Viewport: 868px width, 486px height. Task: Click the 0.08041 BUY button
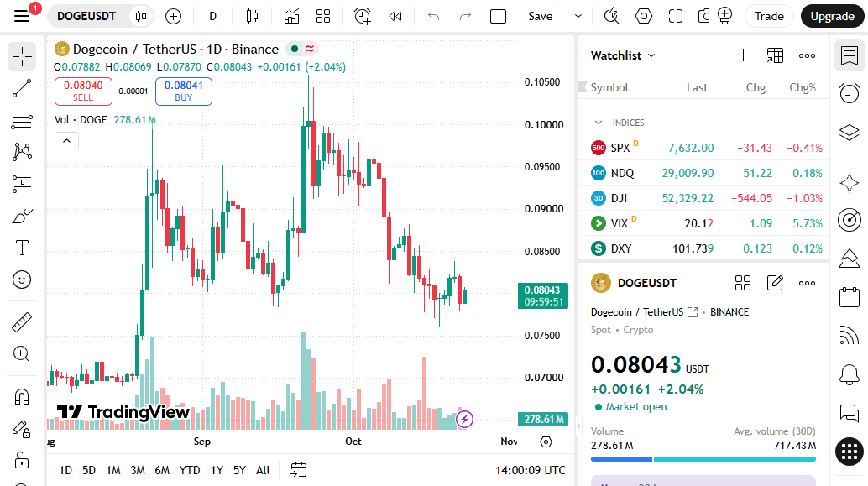[x=184, y=91]
